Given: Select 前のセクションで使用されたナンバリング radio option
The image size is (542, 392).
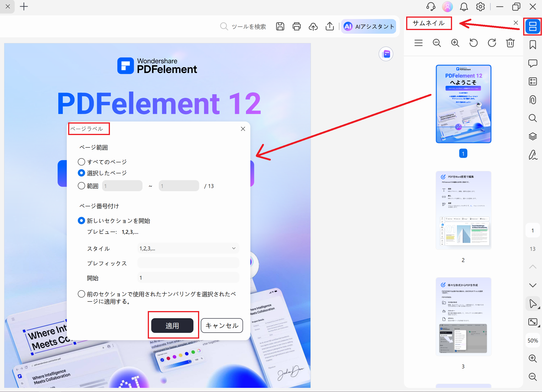Looking at the screenshot, I should tap(81, 294).
